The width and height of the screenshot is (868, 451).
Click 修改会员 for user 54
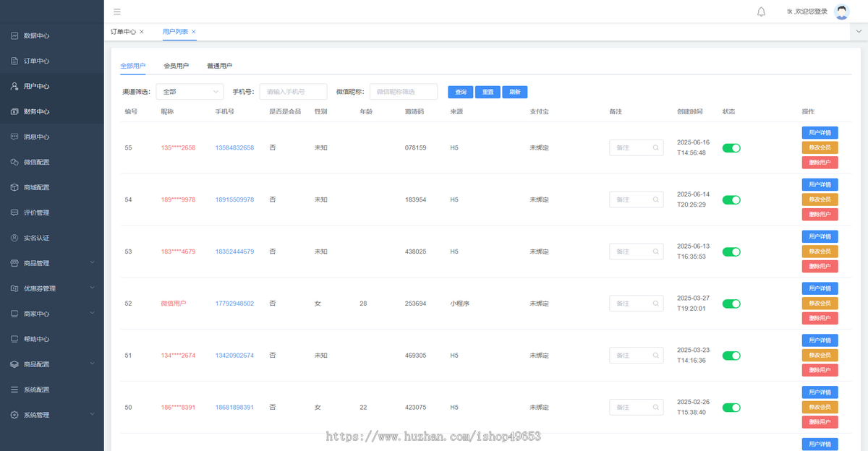click(820, 199)
